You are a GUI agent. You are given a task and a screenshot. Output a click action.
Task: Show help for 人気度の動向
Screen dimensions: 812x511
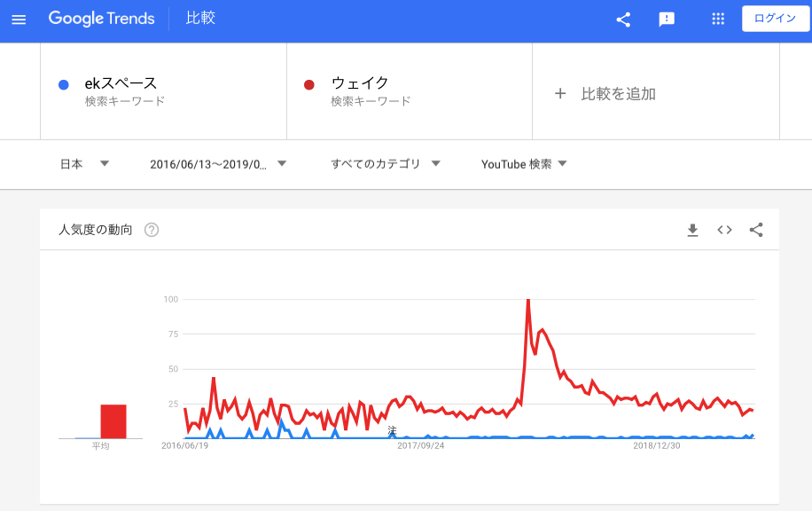point(152,230)
